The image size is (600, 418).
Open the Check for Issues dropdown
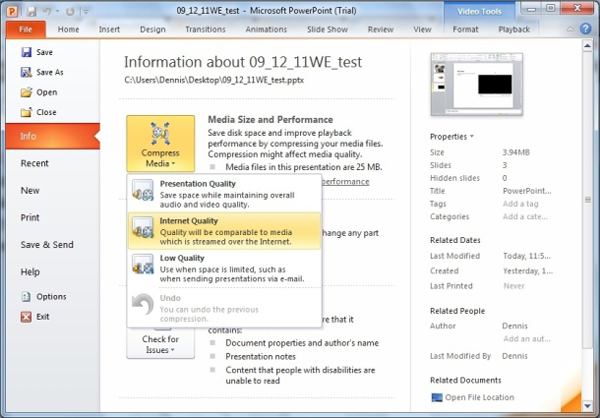click(161, 343)
